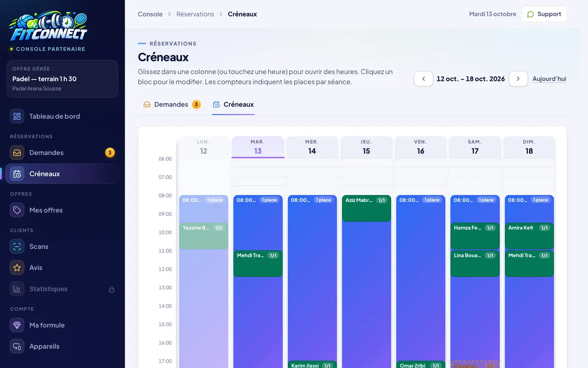Open the Support button
This screenshot has height=368, width=588.
[544, 14]
